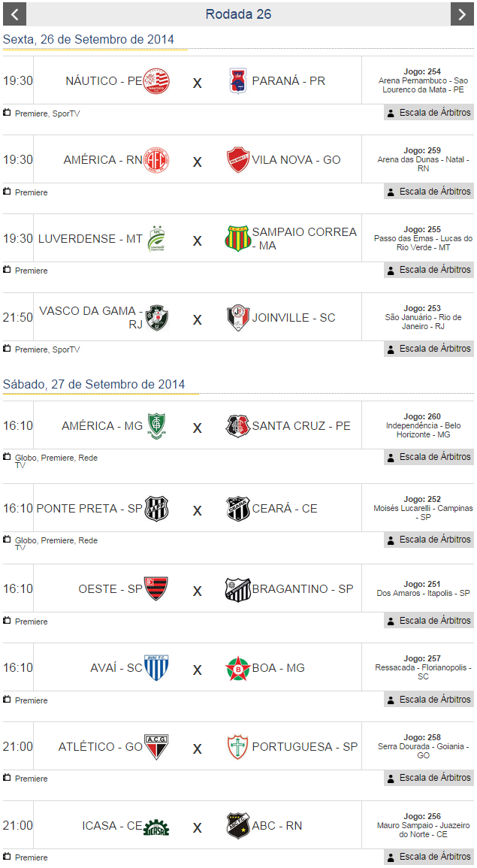Click the Rodada 26 header title
This screenshot has height=868, width=477.
pos(238,14)
